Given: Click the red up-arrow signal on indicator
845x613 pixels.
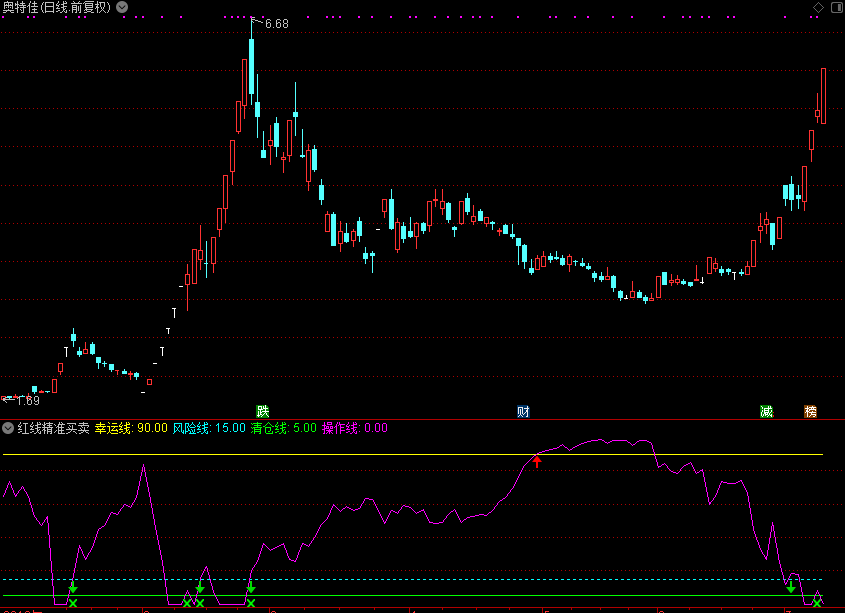Looking at the screenshot, I should click(x=537, y=461).
